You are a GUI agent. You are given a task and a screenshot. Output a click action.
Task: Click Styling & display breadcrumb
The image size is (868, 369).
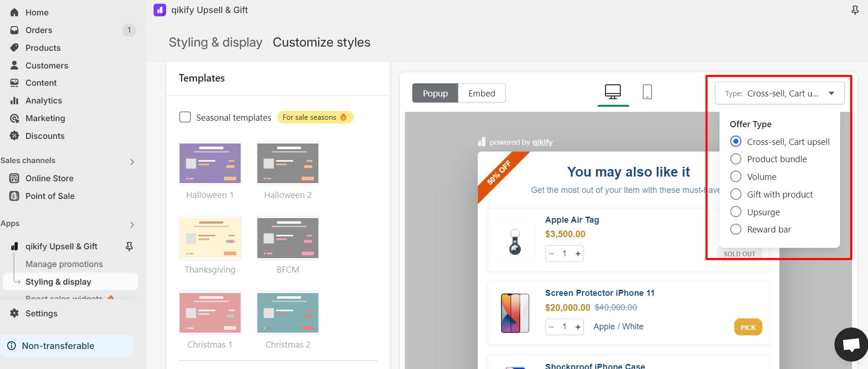click(x=215, y=42)
